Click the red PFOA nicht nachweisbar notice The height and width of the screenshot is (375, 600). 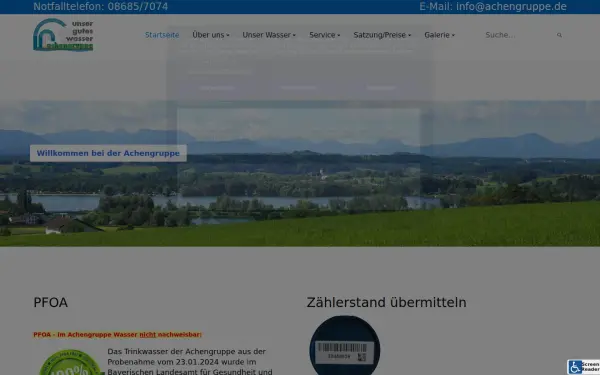click(117, 334)
